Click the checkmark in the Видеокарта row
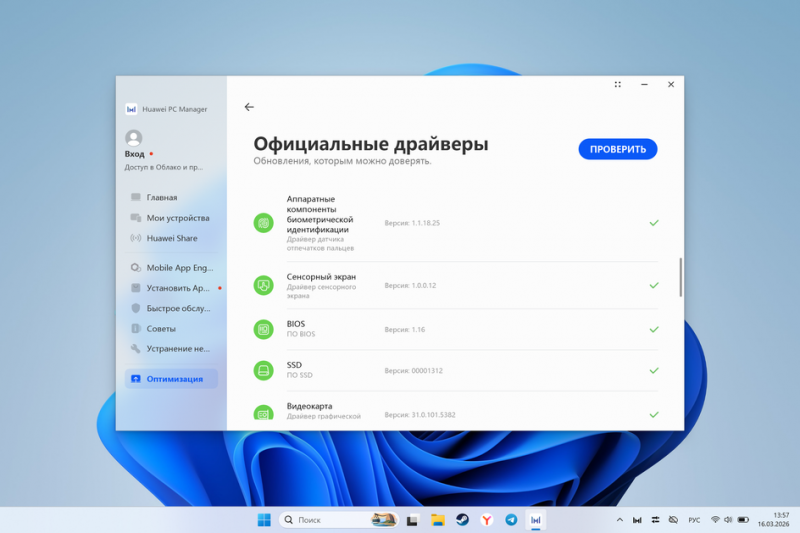 click(x=654, y=415)
